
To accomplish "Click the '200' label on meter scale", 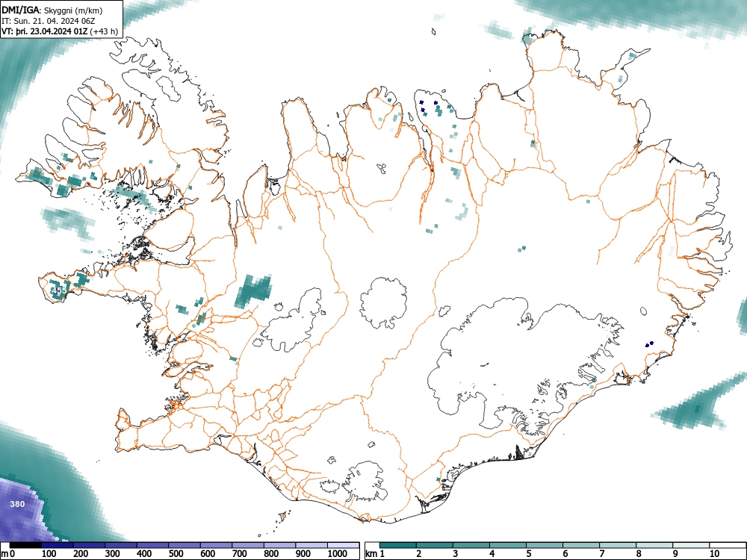I will point(81,554).
